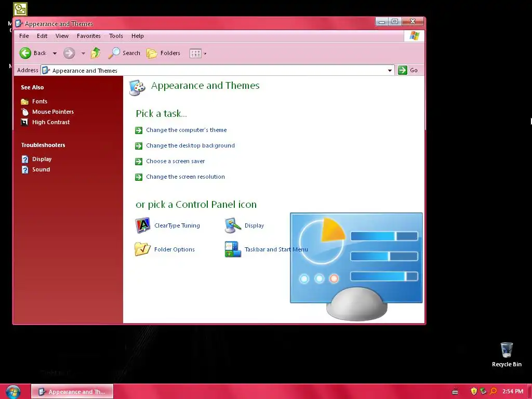Click the Sound troubleshooter text link

[41, 169]
